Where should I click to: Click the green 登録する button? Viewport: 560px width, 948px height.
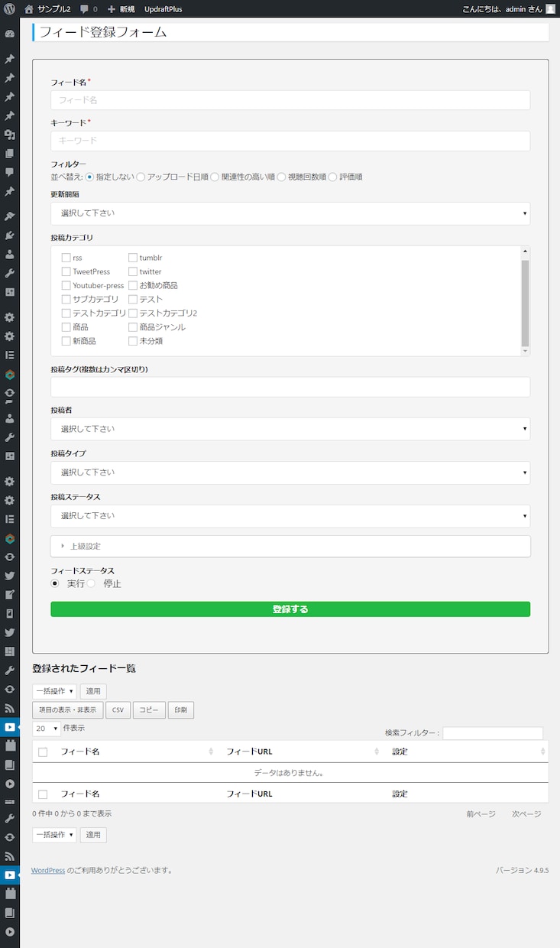click(x=290, y=609)
